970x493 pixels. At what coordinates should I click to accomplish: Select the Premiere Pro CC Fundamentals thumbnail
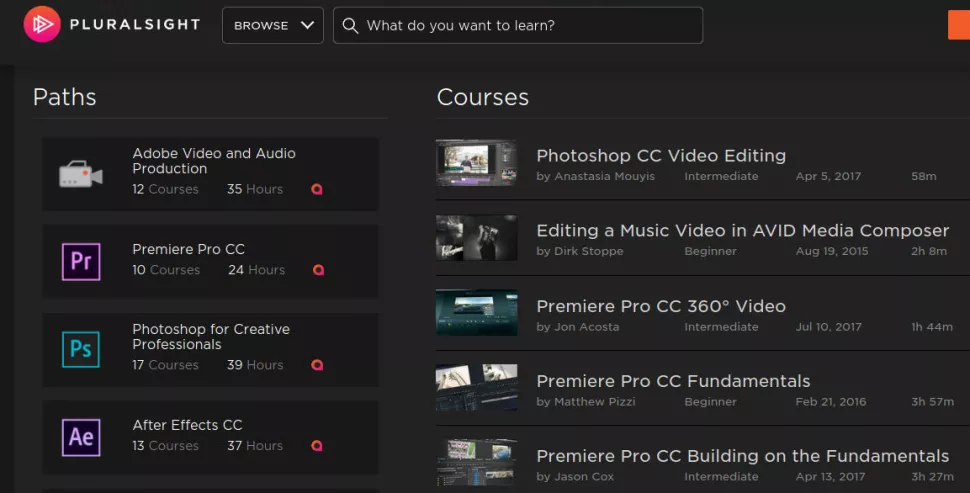click(x=476, y=388)
